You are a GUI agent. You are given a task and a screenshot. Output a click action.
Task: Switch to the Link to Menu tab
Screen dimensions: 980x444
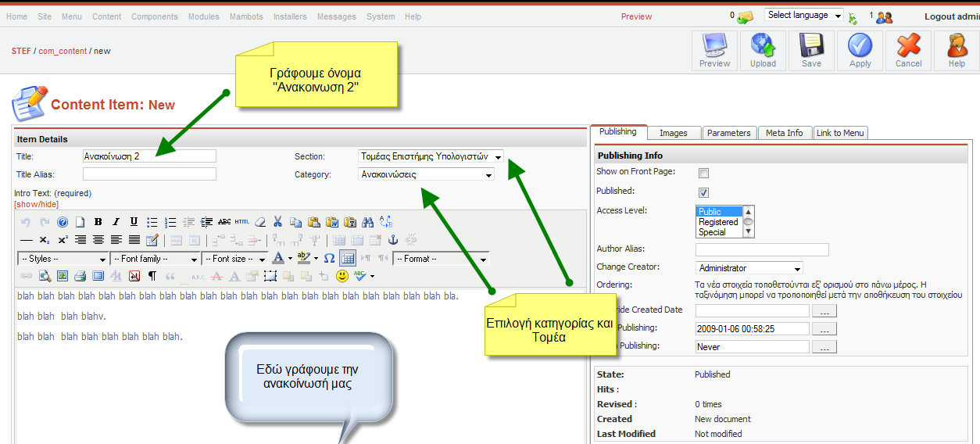point(841,133)
